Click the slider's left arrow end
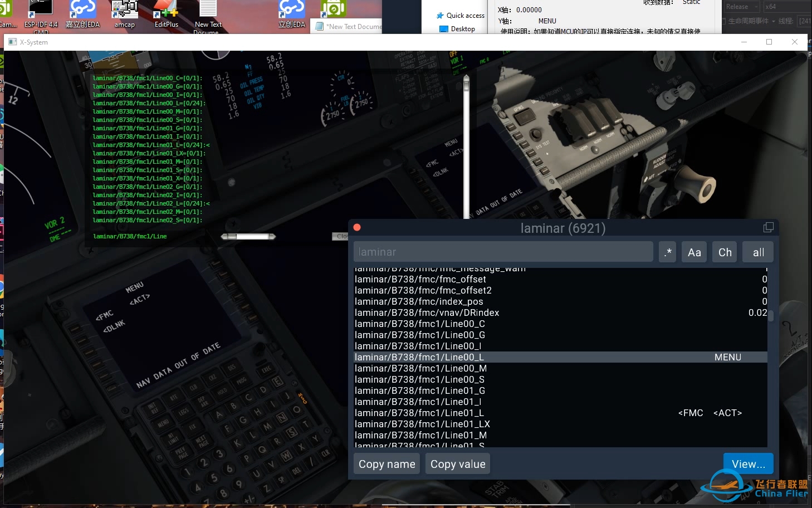812x508 pixels. click(224, 236)
